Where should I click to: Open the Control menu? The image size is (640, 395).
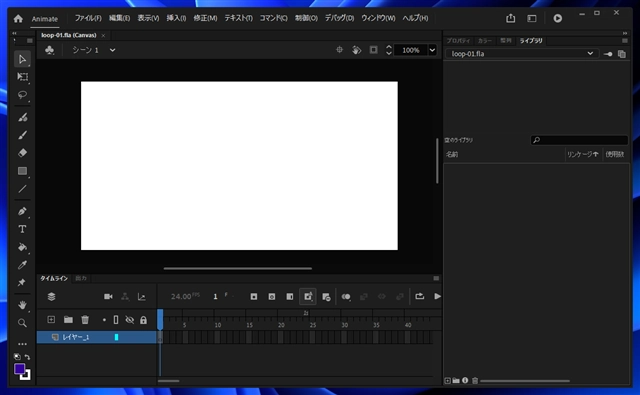point(306,18)
